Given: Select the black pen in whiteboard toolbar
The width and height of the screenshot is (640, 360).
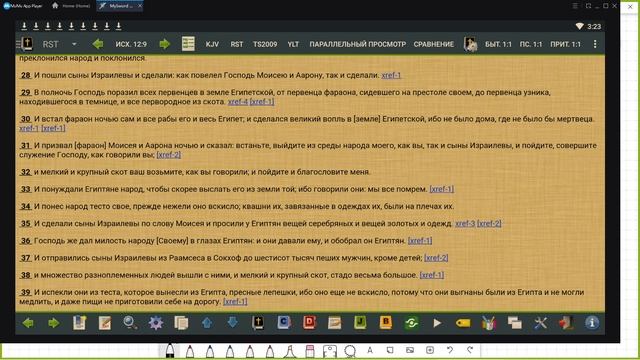Looking at the screenshot, I should tap(170, 351).
